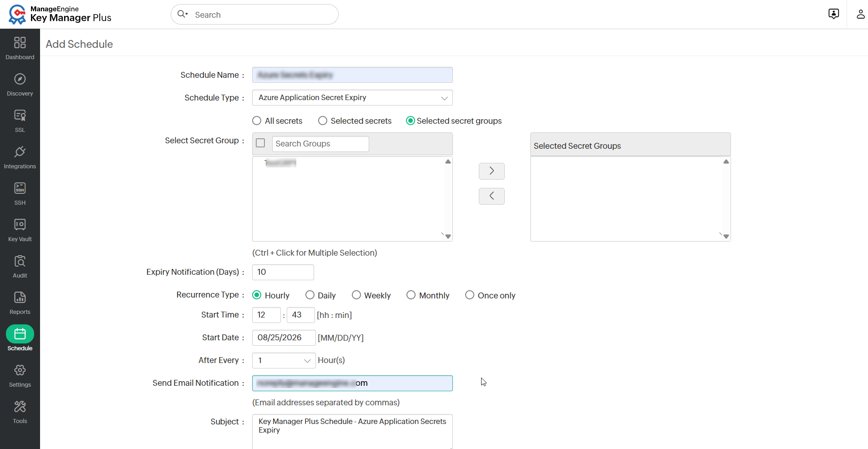This screenshot has height=449, width=868.
Task: Click scroll up arrow in available groups list
Action: [x=448, y=161]
